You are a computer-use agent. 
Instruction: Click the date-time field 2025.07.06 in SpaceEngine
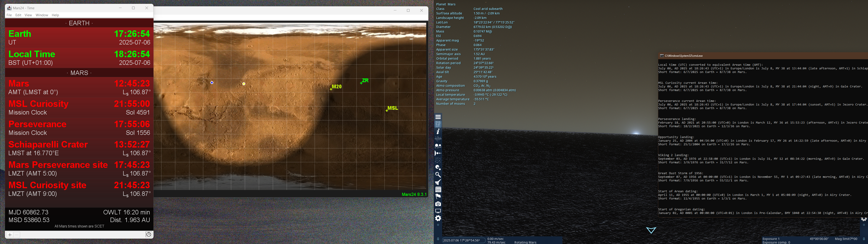(463, 240)
